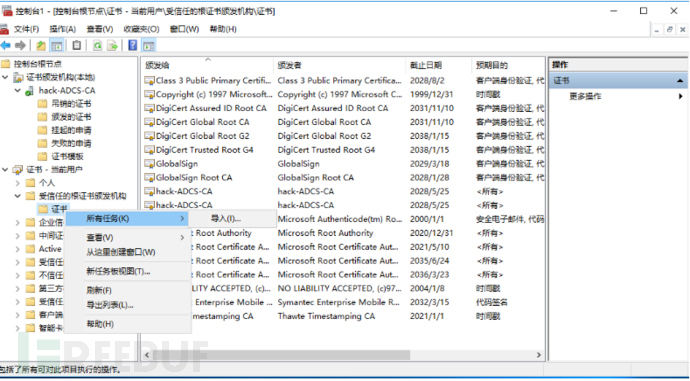Click the Back arrow toolbar icon
This screenshot has height=381, width=690.
coord(6,45)
